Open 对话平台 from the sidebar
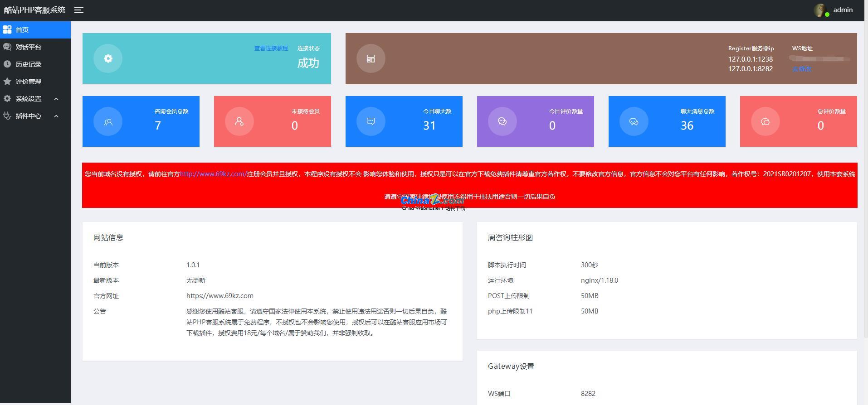The width and height of the screenshot is (868, 405). tap(28, 47)
